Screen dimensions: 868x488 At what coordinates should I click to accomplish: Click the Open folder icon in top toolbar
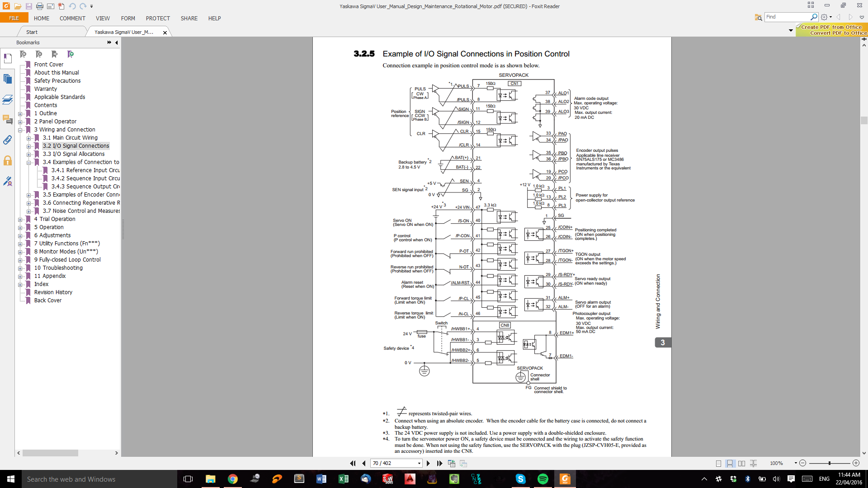click(x=18, y=6)
